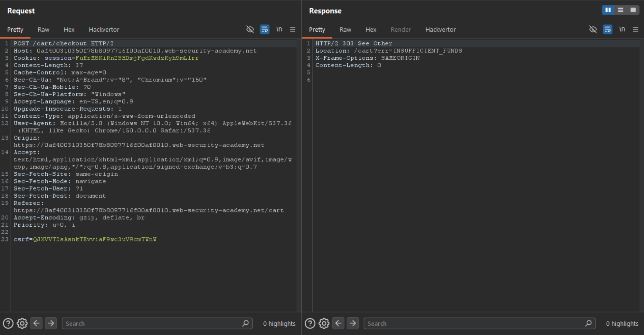Click magnifier icon in Request search box
Image resolution: width=644 pixels, height=335 pixels.
coord(245,323)
